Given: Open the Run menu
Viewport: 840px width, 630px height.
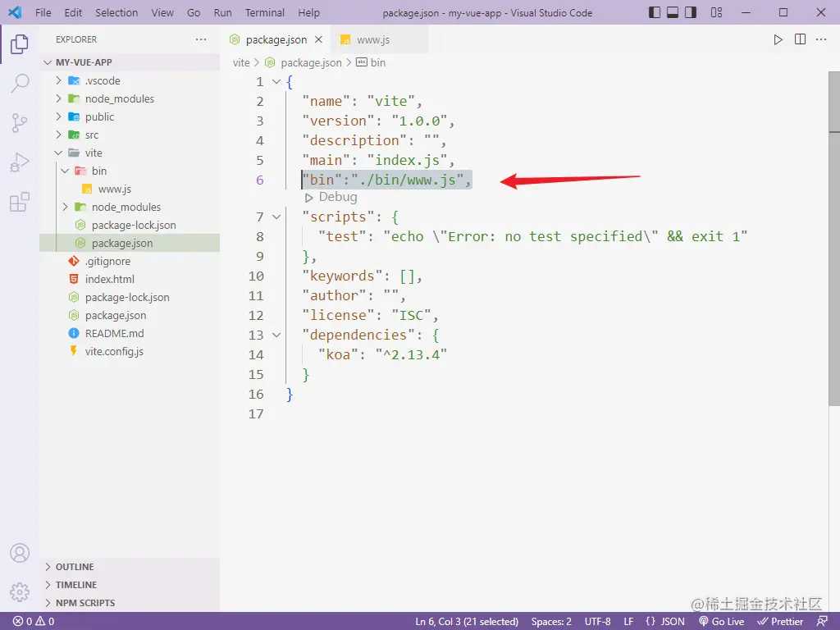Looking at the screenshot, I should pyautogui.click(x=222, y=12).
